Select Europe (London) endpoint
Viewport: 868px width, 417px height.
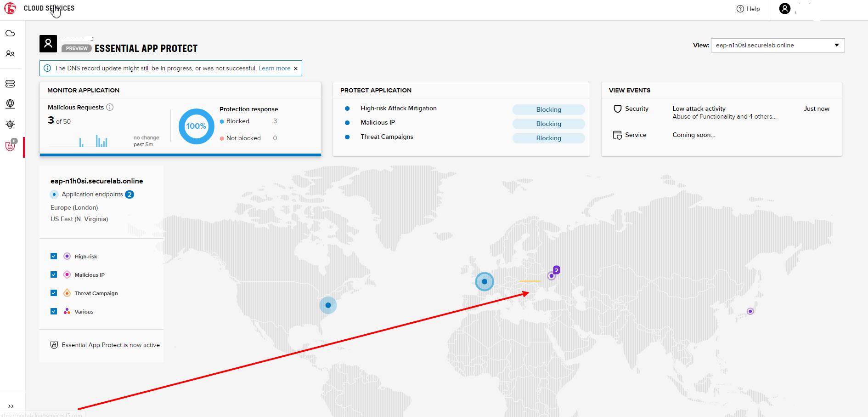[x=74, y=207]
